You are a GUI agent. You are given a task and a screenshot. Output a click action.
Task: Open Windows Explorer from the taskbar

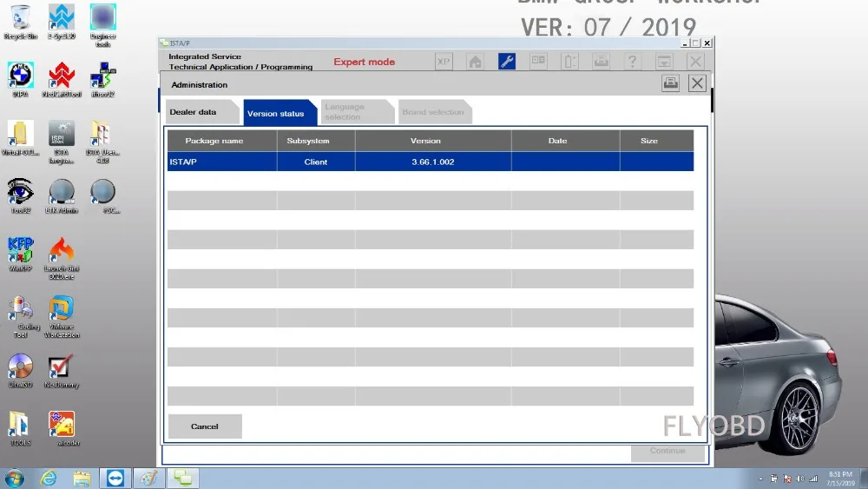[82, 478]
